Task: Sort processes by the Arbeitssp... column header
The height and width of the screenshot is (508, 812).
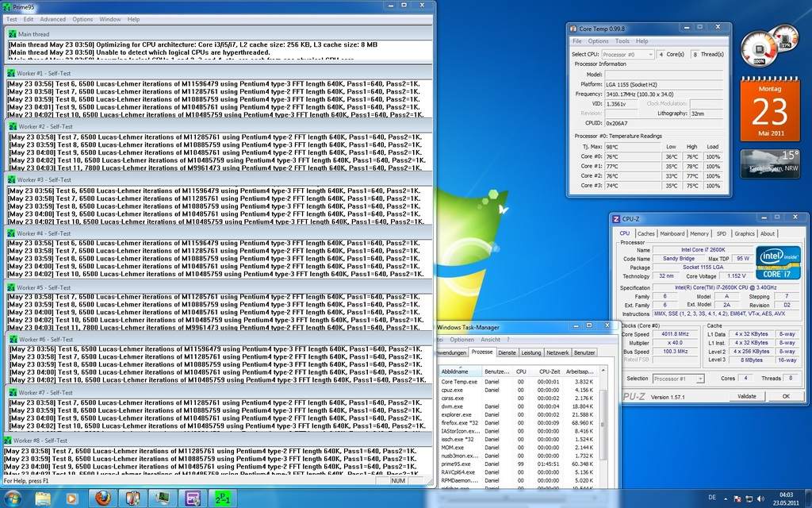Action: (580, 371)
